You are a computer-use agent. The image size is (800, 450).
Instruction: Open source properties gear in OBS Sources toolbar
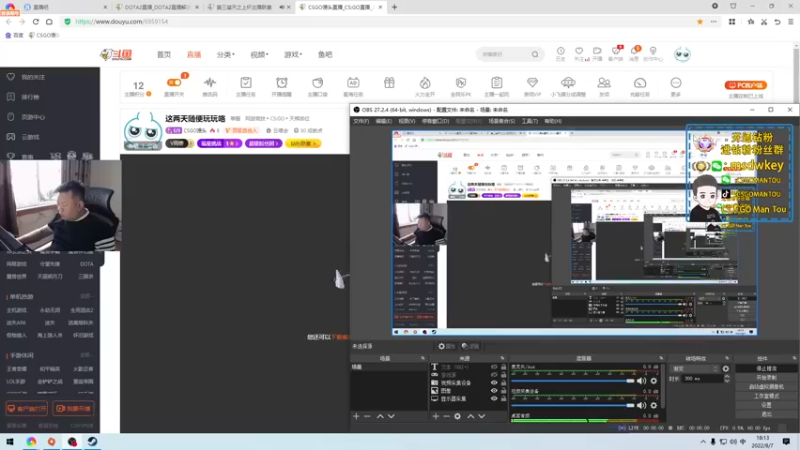pos(458,416)
